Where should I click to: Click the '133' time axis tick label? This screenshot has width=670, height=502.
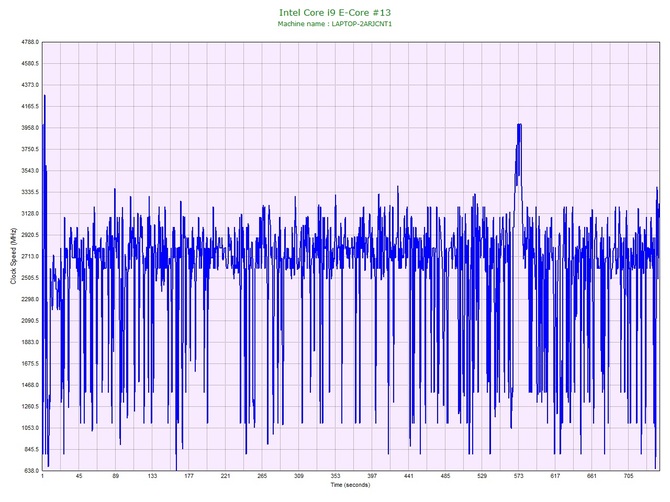[x=152, y=476]
